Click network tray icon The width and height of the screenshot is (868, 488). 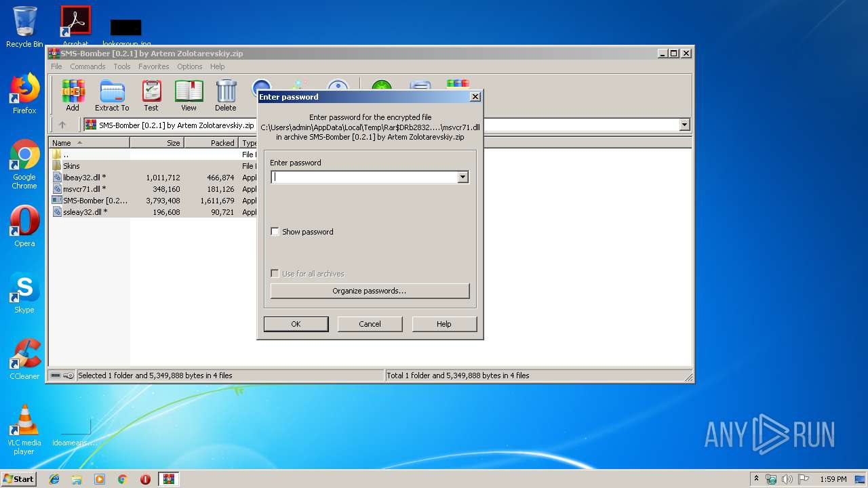click(x=771, y=479)
